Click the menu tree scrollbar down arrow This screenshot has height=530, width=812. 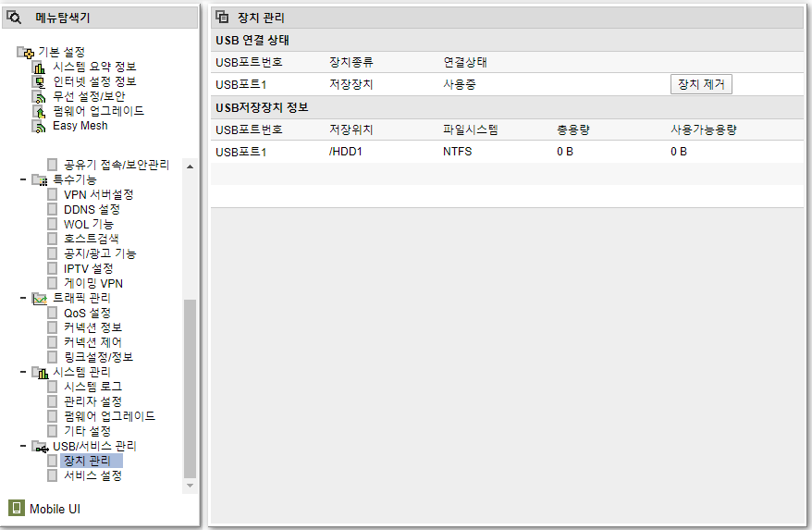191,486
